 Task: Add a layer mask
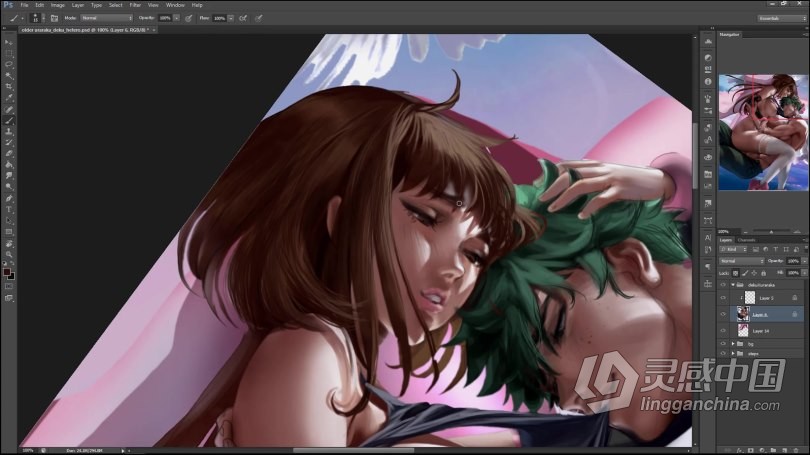751,451
